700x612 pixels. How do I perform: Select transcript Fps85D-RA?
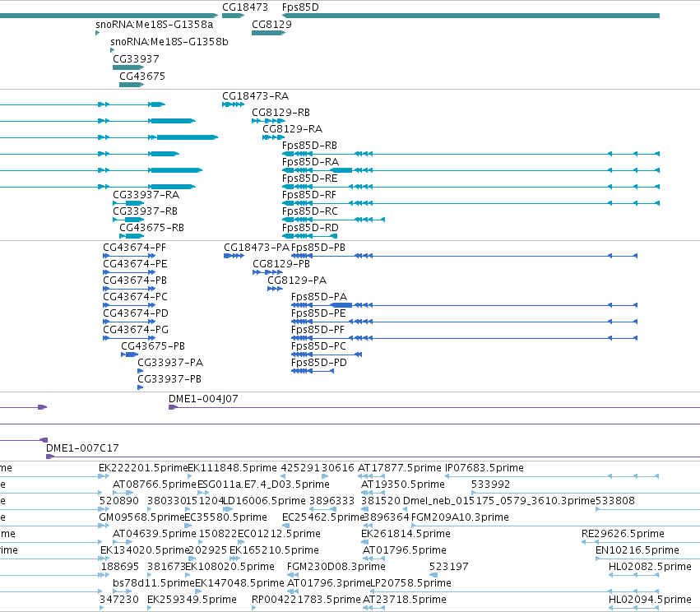310,162
